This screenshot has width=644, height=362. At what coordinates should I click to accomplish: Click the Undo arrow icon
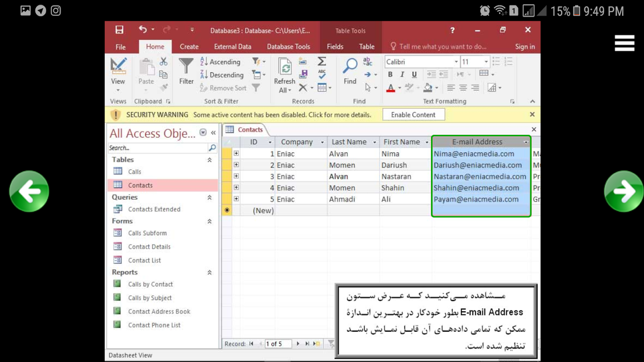point(143,29)
